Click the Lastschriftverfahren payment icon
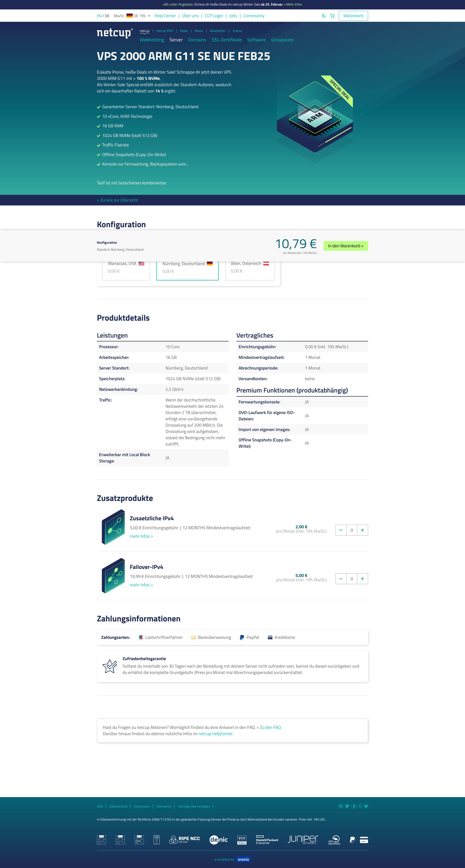465x868 pixels. pos(141,638)
